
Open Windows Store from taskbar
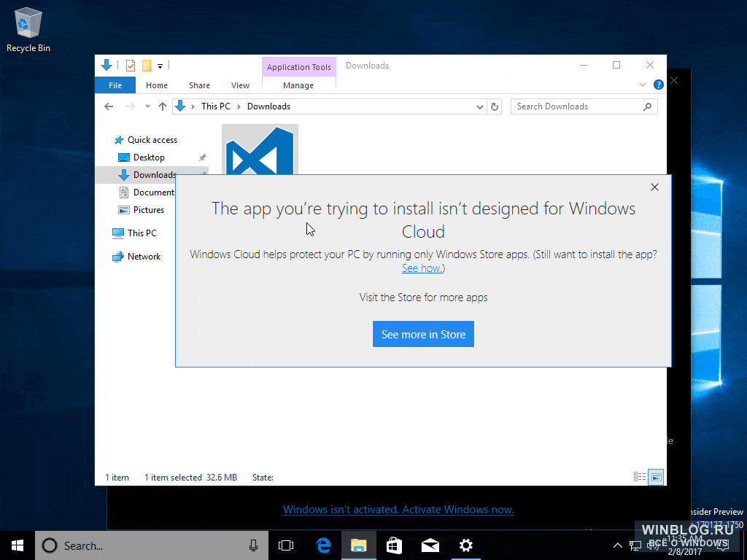[394, 545]
